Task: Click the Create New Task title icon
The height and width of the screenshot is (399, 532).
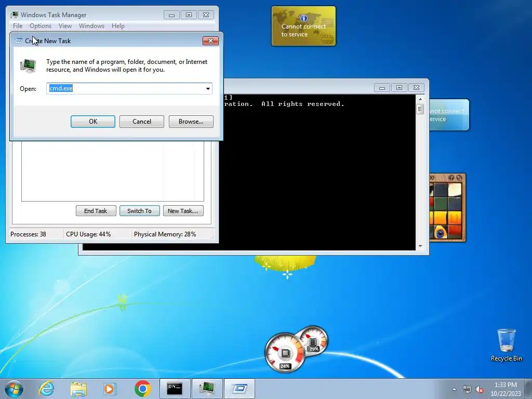Action: [19, 41]
